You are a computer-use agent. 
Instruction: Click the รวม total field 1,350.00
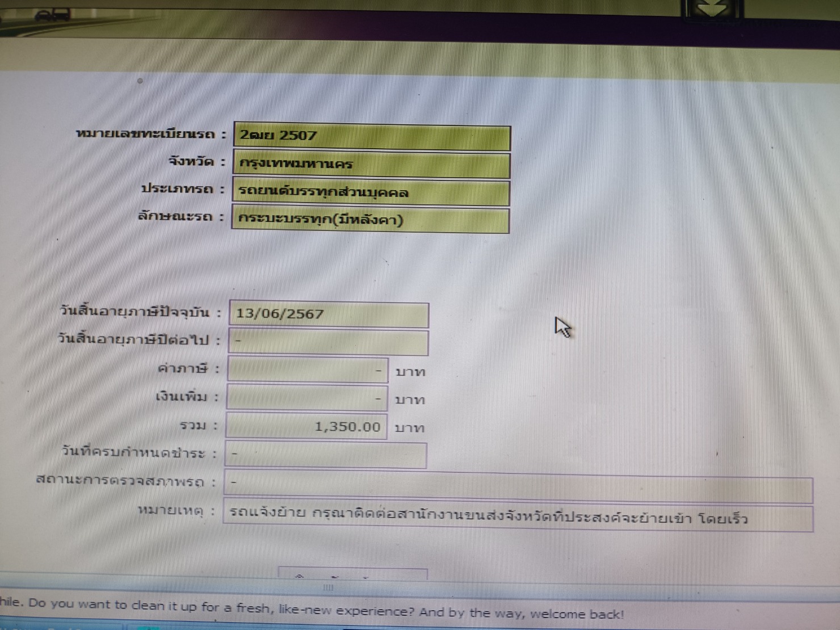(306, 427)
